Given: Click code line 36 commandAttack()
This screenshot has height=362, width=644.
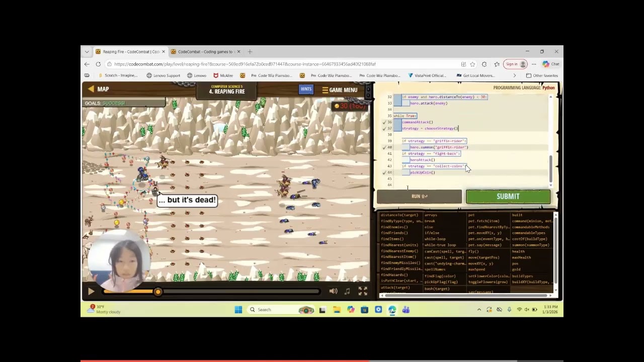Looking at the screenshot, I should pyautogui.click(x=417, y=122).
